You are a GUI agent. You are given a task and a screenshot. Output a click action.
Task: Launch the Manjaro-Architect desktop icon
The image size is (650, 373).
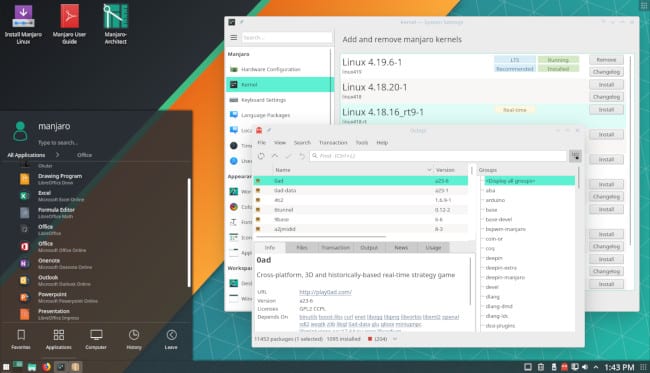pyautogui.click(x=116, y=24)
